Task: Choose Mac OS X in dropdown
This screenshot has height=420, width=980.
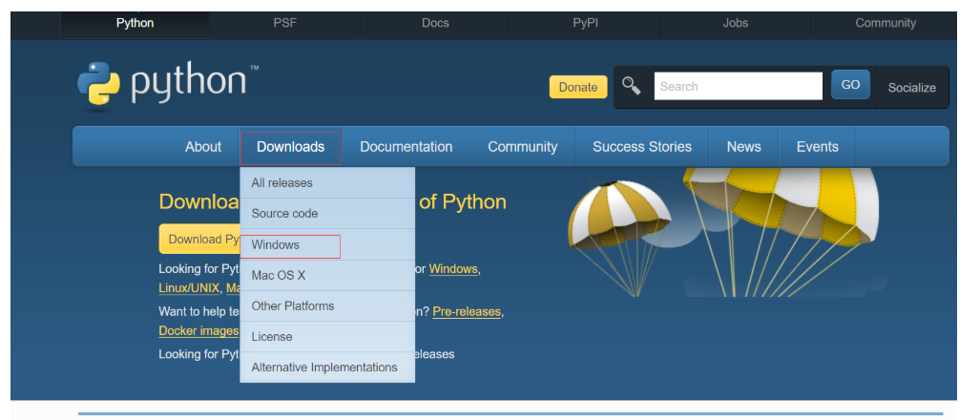Action: (327, 276)
